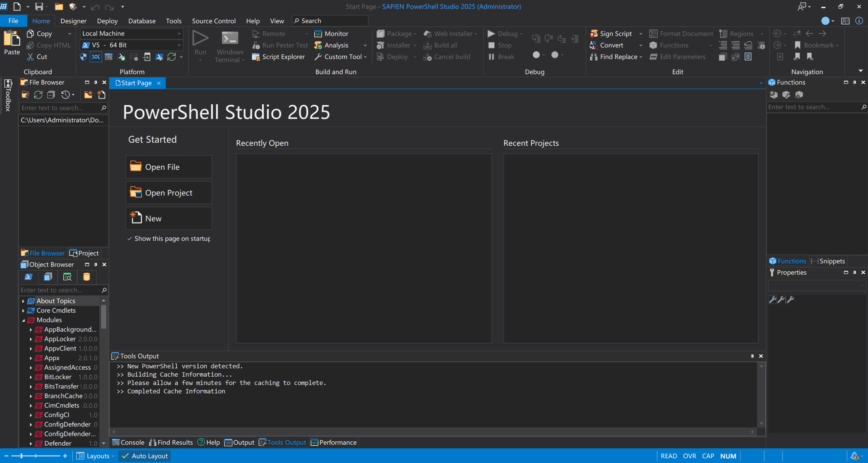Click the Paste button in Clipboard group
This screenshot has width=868, height=463.
click(12, 43)
